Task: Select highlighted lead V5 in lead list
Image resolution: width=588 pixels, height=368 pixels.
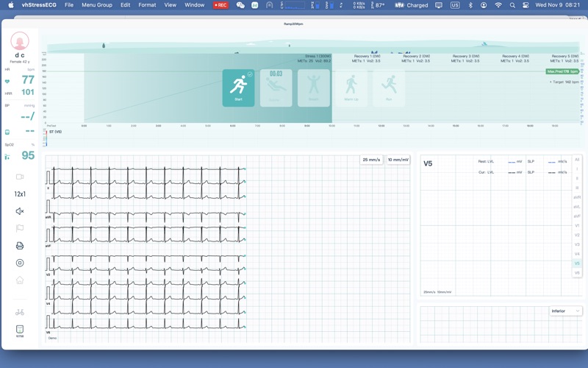Action: (x=577, y=263)
